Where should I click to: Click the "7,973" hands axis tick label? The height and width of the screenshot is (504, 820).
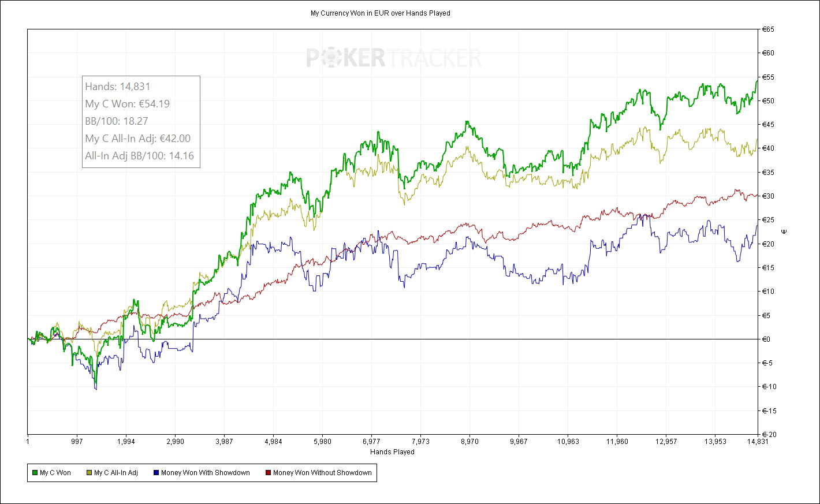click(x=420, y=442)
